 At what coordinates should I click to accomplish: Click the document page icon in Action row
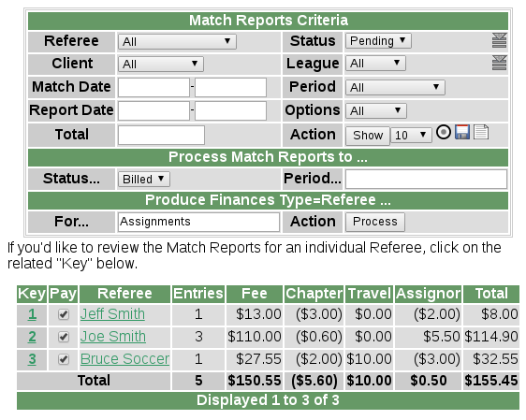(x=481, y=132)
